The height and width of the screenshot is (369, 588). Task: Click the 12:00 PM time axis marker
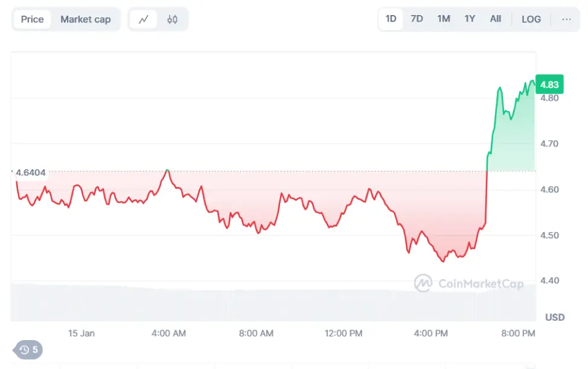pyautogui.click(x=344, y=333)
